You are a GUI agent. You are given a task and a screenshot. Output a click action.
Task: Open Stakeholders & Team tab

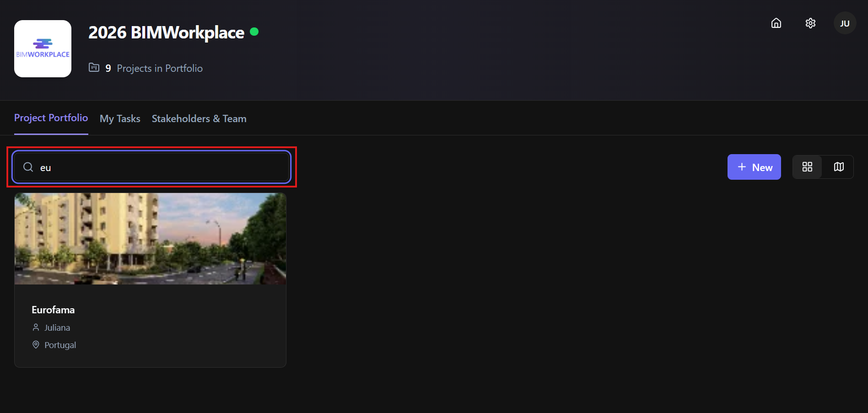pyautogui.click(x=199, y=118)
